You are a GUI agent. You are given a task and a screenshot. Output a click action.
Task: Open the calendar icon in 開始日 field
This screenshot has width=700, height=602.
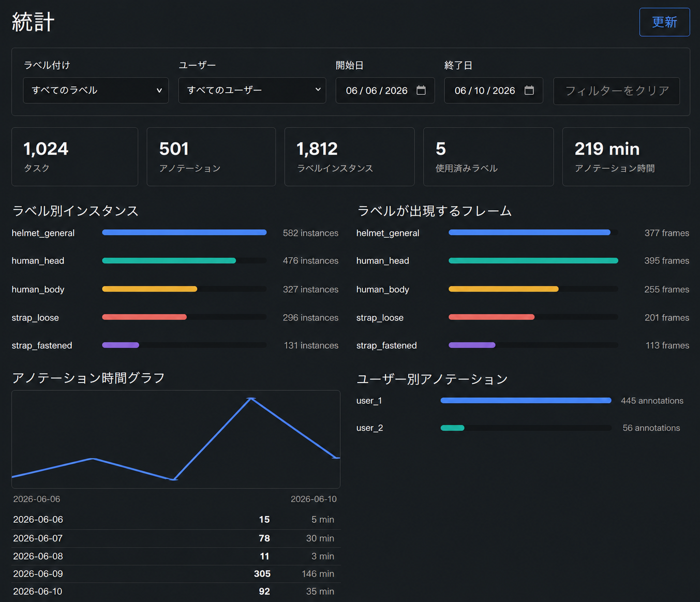pos(421,91)
